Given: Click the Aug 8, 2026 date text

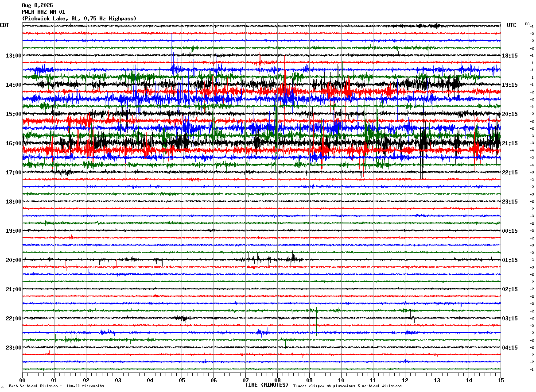Looking at the screenshot, I should pos(37,5).
